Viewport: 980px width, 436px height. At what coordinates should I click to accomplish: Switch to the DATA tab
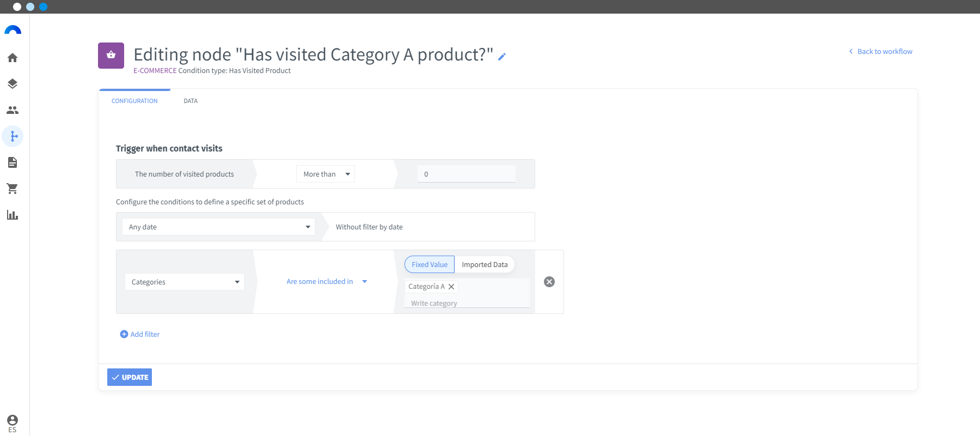(x=191, y=101)
